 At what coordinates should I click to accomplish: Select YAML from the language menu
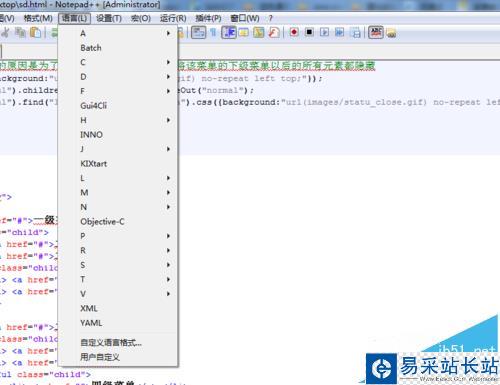118,323
